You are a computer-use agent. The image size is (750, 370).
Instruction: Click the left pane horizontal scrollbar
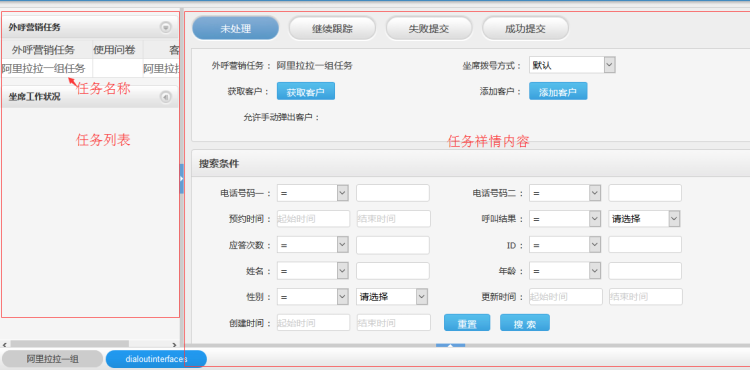coord(69,344)
